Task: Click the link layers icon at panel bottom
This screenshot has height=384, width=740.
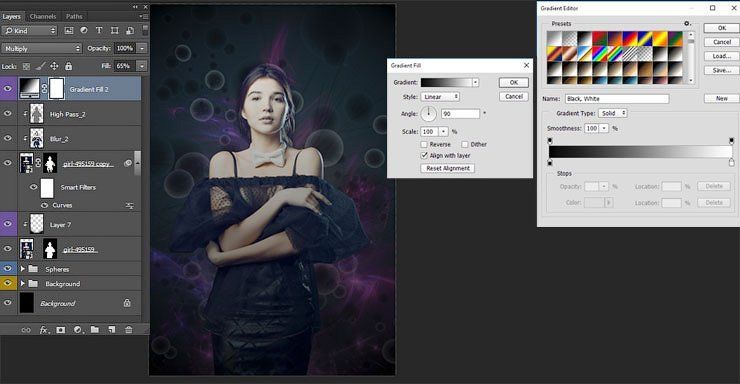Action: [26, 330]
